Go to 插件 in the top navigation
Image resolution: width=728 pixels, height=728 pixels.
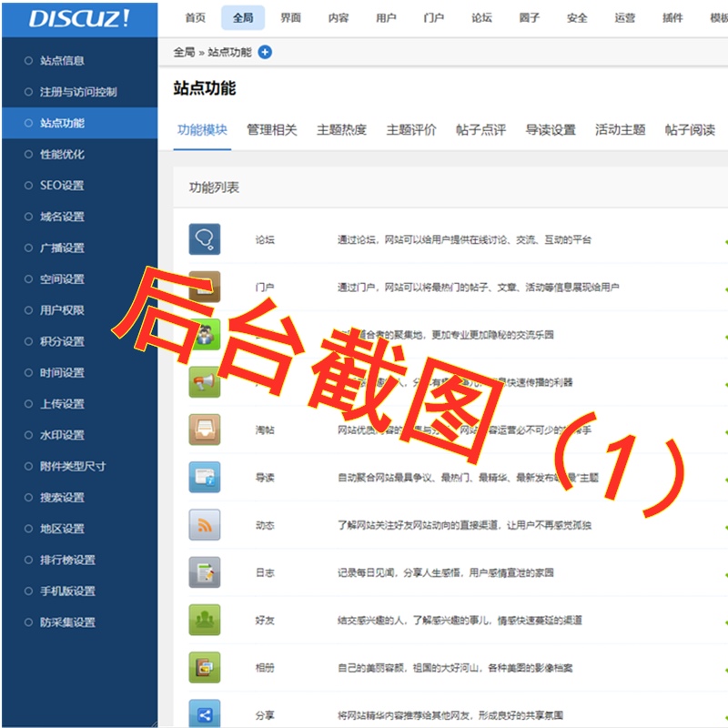(x=672, y=18)
